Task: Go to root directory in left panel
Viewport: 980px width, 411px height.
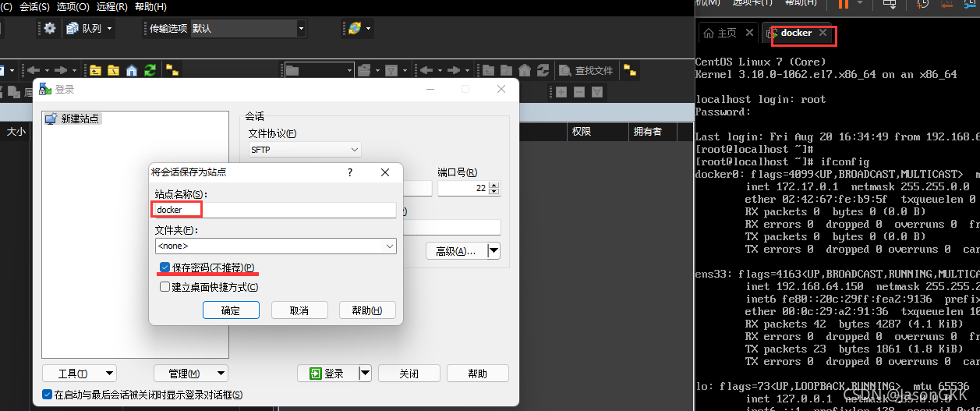Action: pyautogui.click(x=114, y=70)
